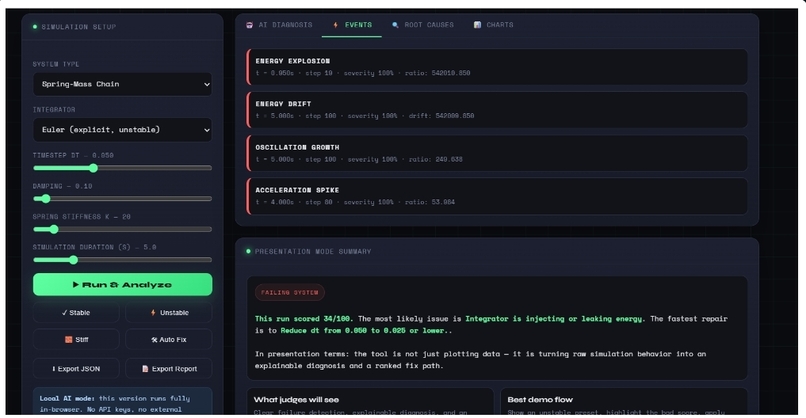The height and width of the screenshot is (418, 806).
Task: Select the Energy Explosion event
Action: [497, 67]
